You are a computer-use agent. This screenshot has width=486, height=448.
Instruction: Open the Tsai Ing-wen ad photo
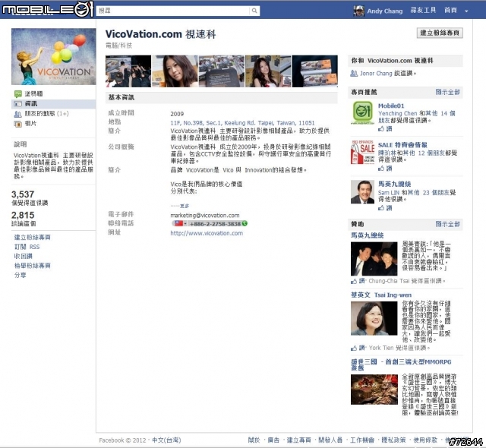pyautogui.click(x=374, y=318)
